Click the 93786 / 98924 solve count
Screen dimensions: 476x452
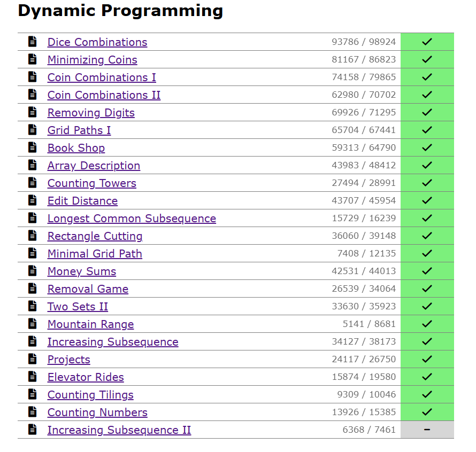[x=364, y=42]
